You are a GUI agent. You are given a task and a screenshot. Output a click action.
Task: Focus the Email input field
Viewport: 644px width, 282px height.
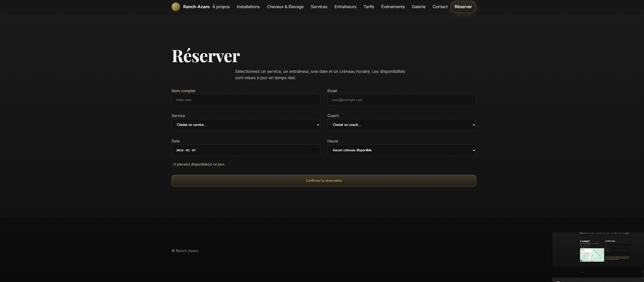click(401, 100)
